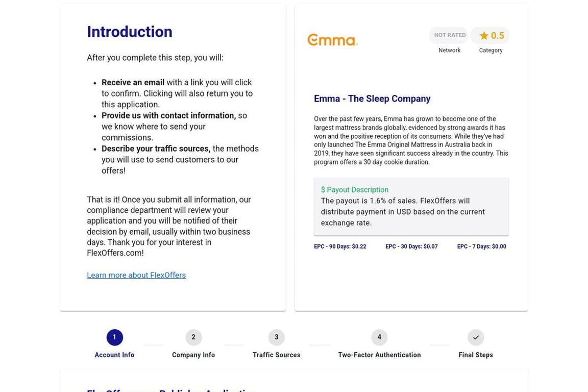Click Emma - The Sleep Company title
The image size is (588, 392).
point(372,99)
